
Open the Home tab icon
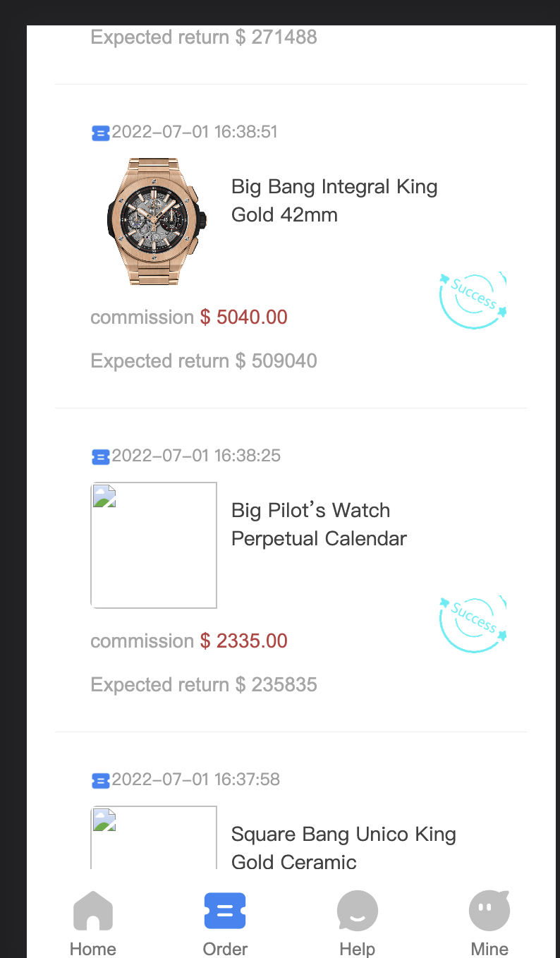[x=93, y=911]
